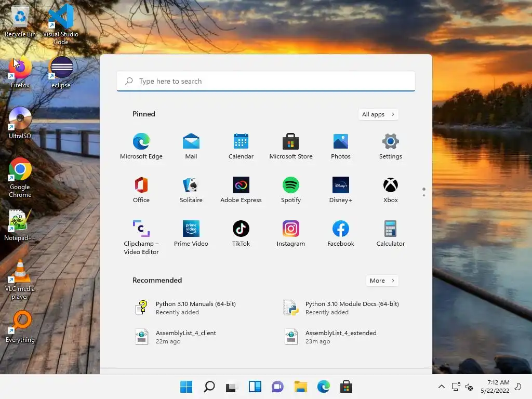
Task: Open the Mail pinned app
Action: tap(191, 146)
